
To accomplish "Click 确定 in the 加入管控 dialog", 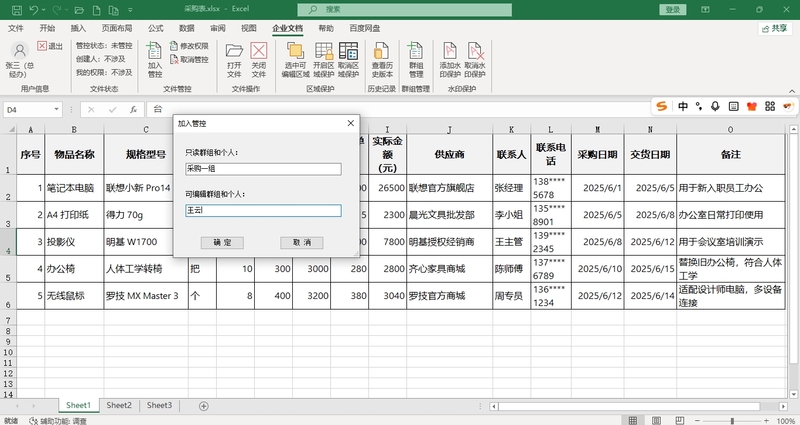I will [222, 242].
